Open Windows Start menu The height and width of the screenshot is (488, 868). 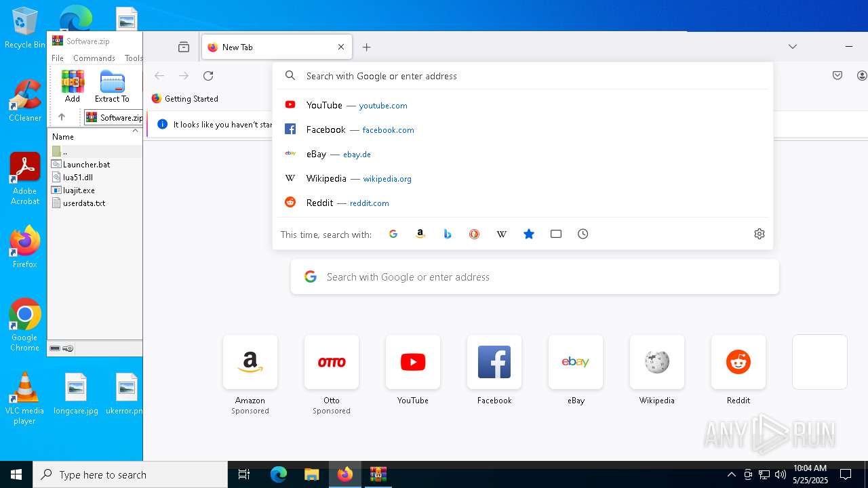(16, 474)
